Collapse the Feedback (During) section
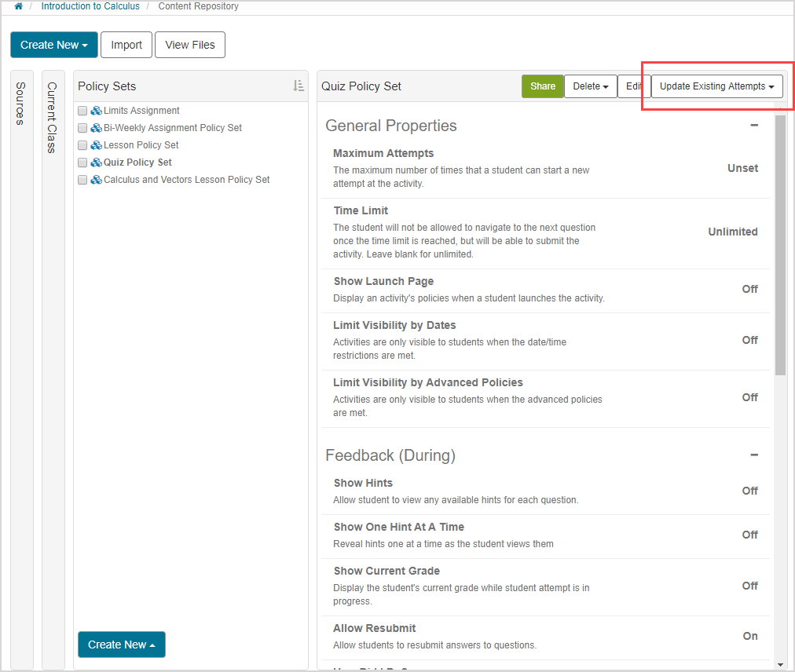 pyautogui.click(x=753, y=455)
